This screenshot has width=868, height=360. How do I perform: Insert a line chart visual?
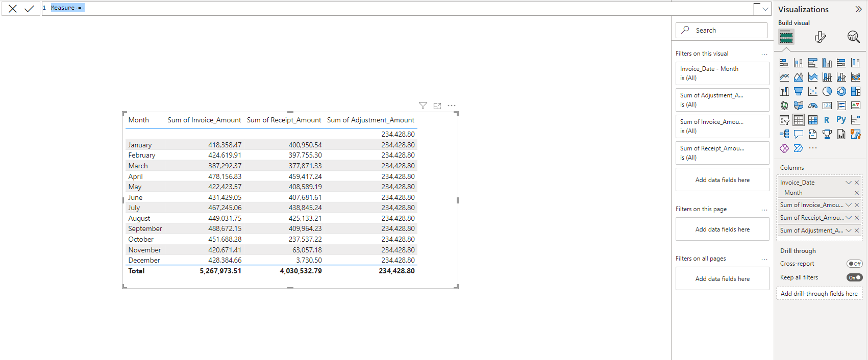pos(784,77)
